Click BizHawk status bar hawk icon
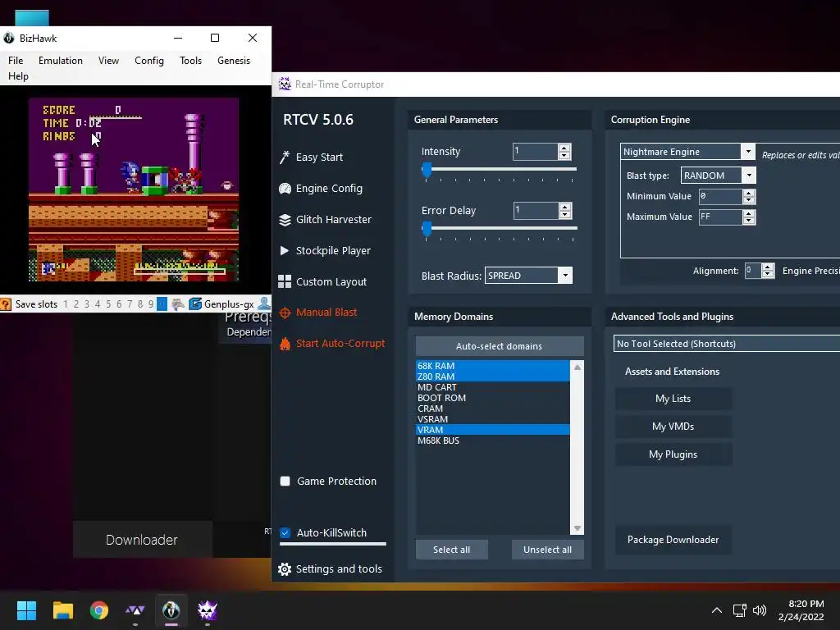 pyautogui.click(x=178, y=304)
